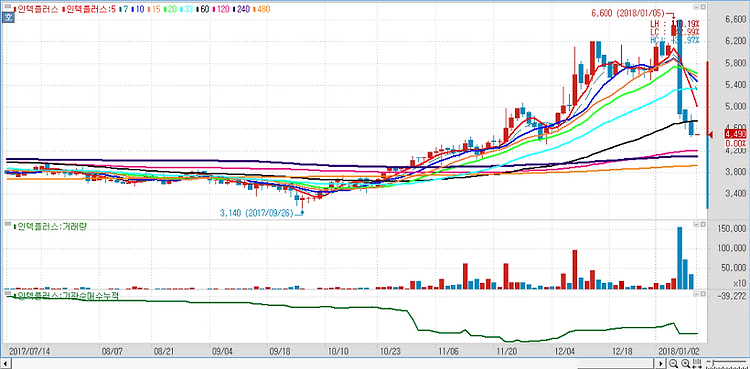This screenshot has height=369, width=750.
Task: Click the 3,400 price axis label
Action: 736,194
